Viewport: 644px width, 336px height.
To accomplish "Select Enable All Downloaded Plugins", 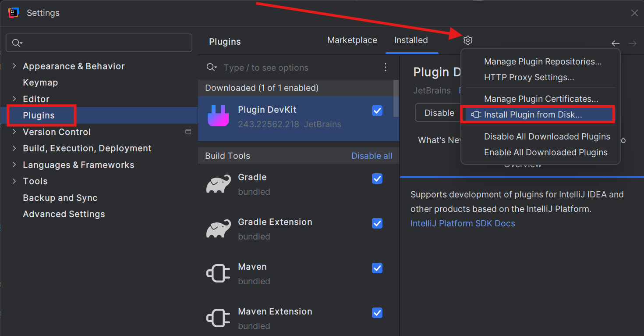I will (546, 152).
